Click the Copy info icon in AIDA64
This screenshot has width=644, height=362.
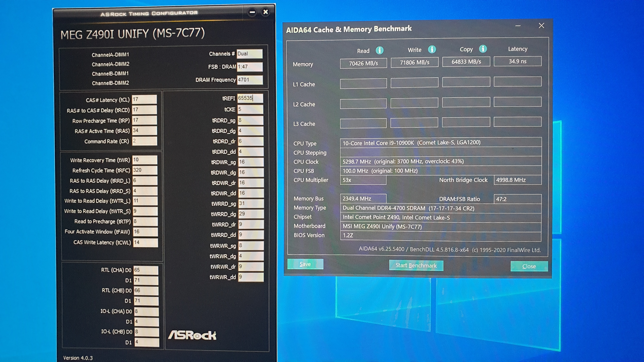483,49
